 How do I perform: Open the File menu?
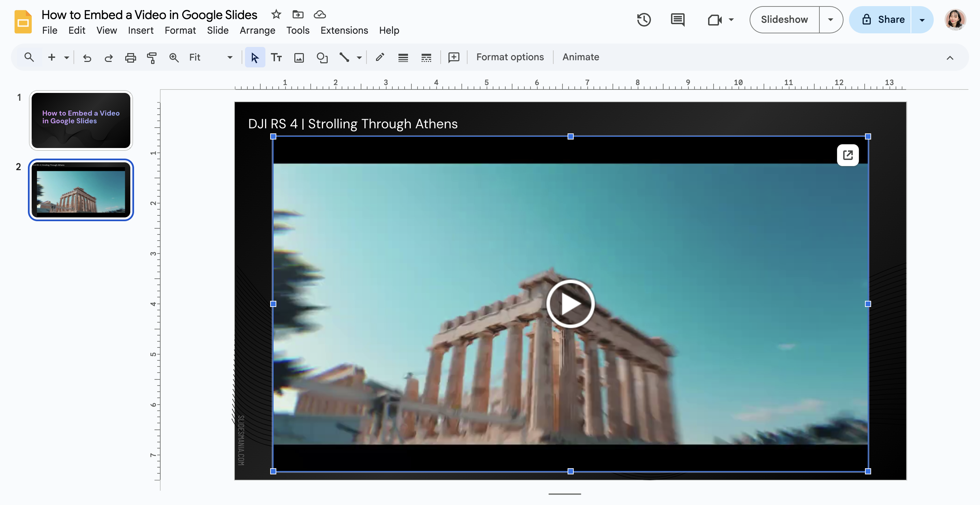(49, 30)
